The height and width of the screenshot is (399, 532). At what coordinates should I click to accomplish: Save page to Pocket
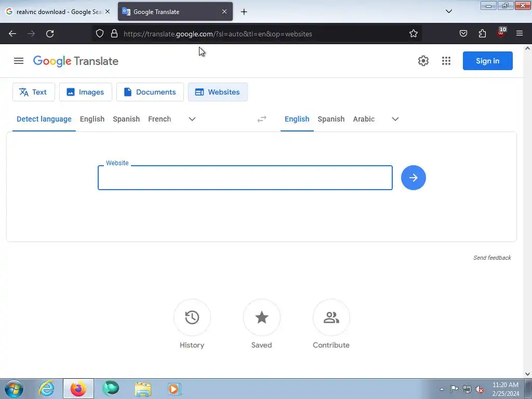coord(463,34)
